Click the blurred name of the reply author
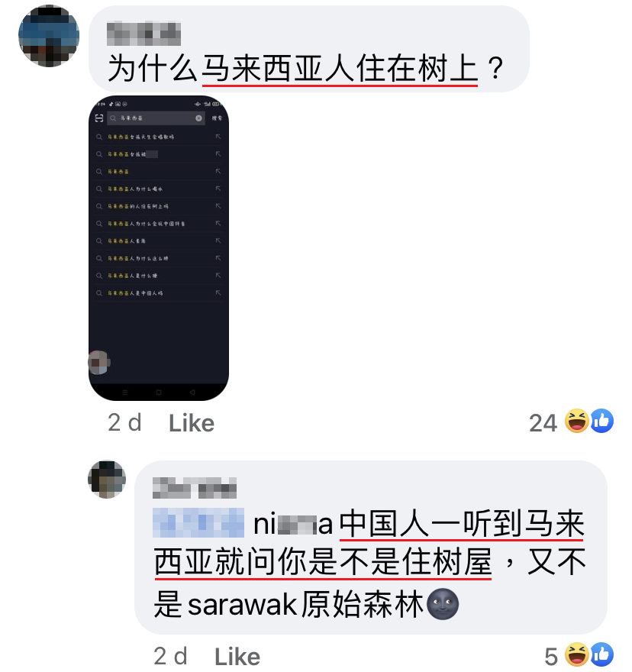 (195, 488)
